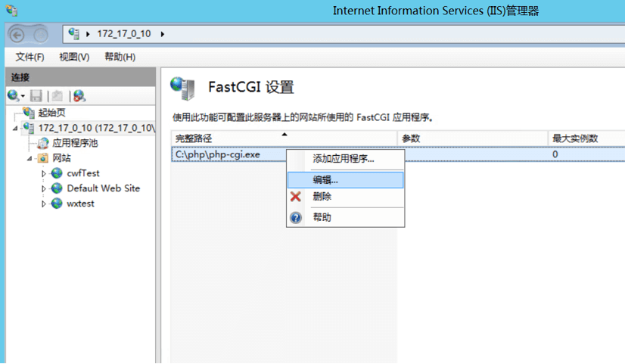Open the connect globe icon in Connections toolbar
This screenshot has width=625, height=364.
[x=13, y=95]
